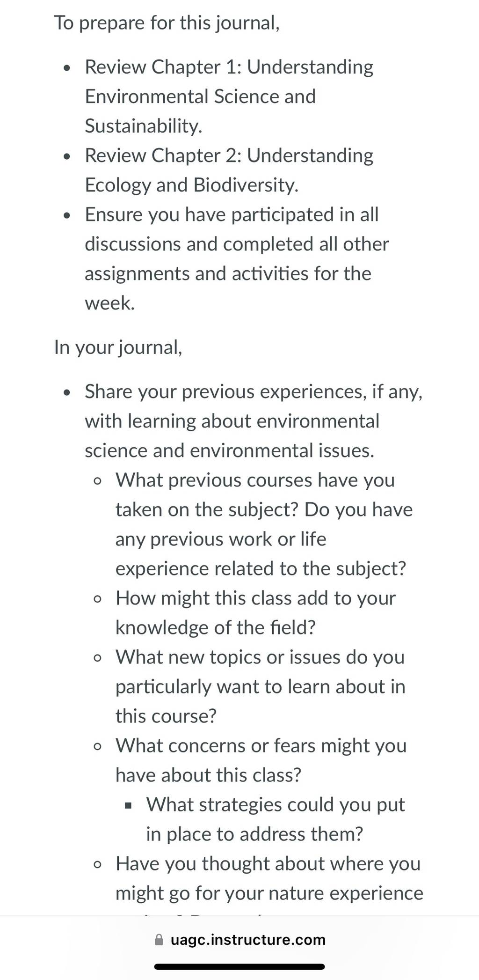Tap 'Have you thought about where you' line
This screenshot has width=479, height=980.
point(268,863)
